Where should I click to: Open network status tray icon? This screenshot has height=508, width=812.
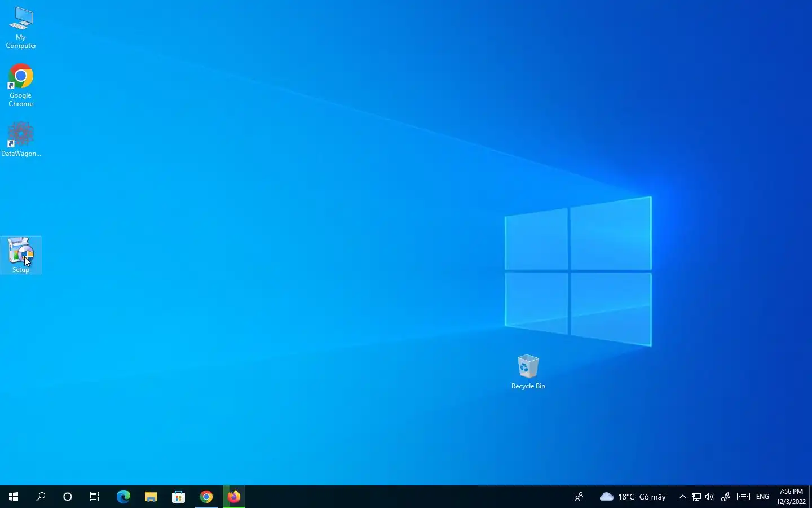pos(696,497)
